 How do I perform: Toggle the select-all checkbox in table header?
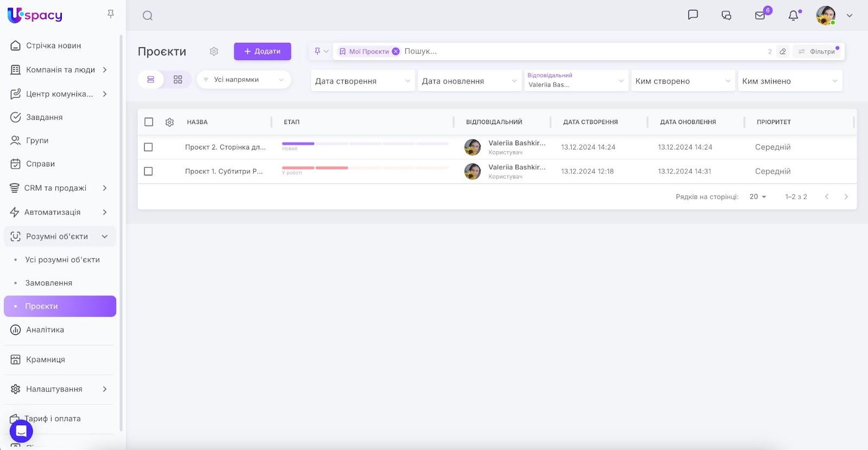149,122
